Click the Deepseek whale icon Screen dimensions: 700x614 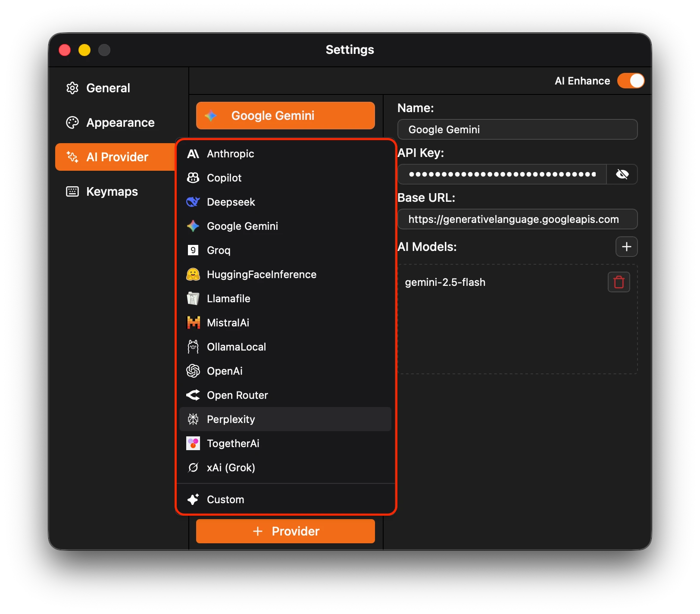tap(193, 202)
